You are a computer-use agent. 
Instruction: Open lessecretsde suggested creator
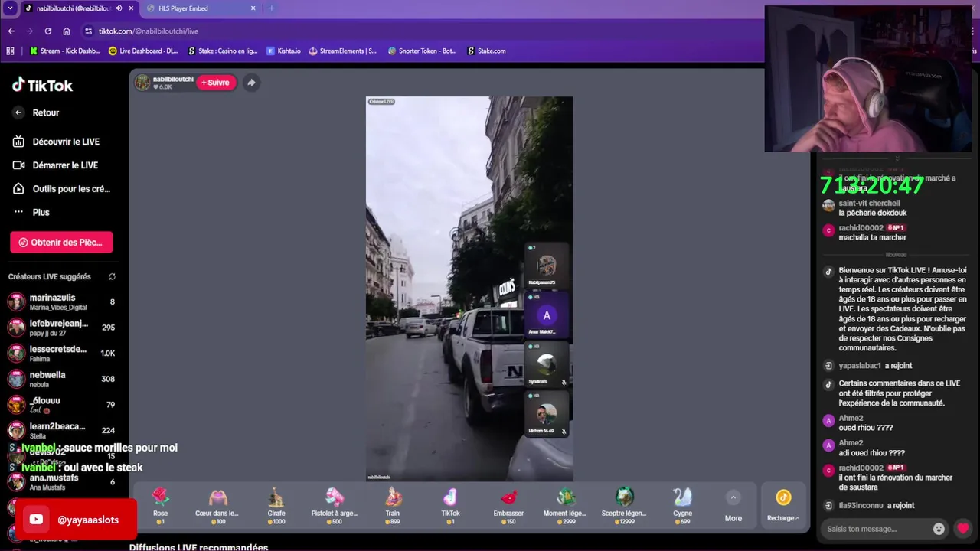click(x=61, y=353)
